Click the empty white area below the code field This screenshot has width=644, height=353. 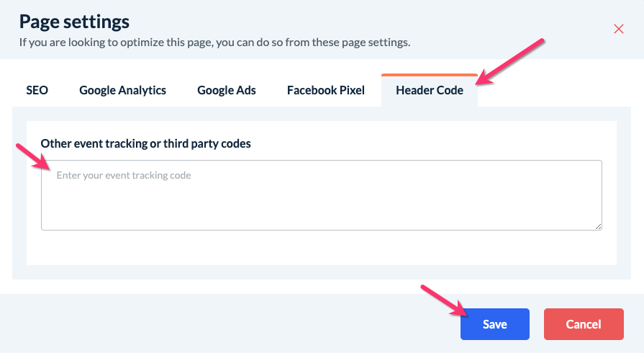point(321,249)
